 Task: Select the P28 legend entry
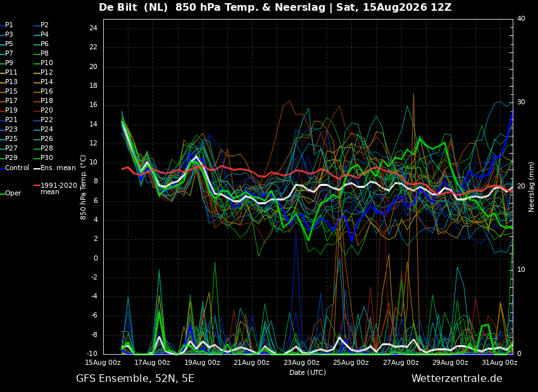point(47,148)
